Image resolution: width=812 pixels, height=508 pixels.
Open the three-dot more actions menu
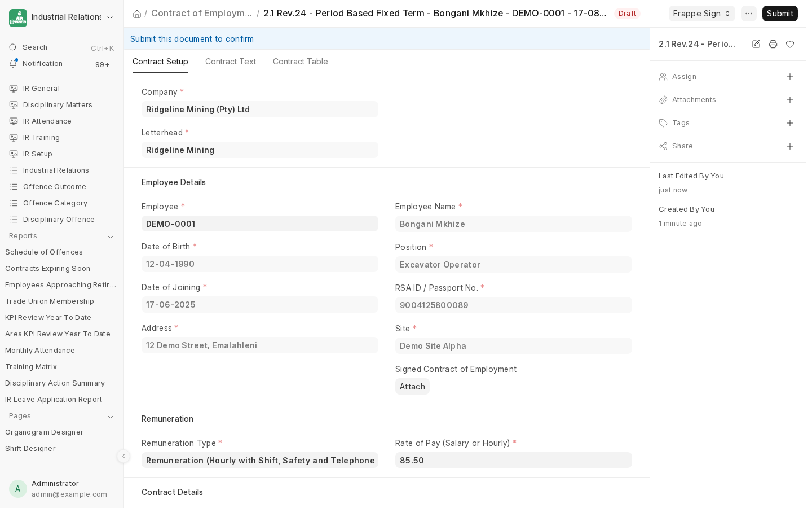tap(749, 14)
